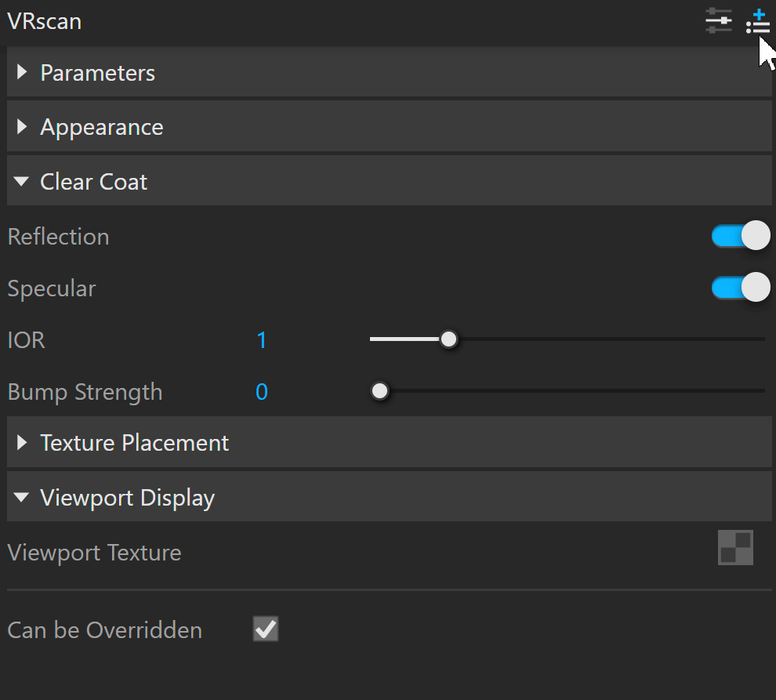Expand the Parameters section arrow
Viewport: 776px width, 700px height.
point(21,72)
